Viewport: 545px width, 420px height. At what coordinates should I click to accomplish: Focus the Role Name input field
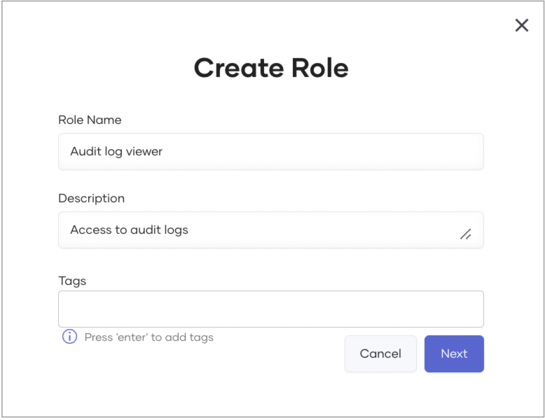271,152
